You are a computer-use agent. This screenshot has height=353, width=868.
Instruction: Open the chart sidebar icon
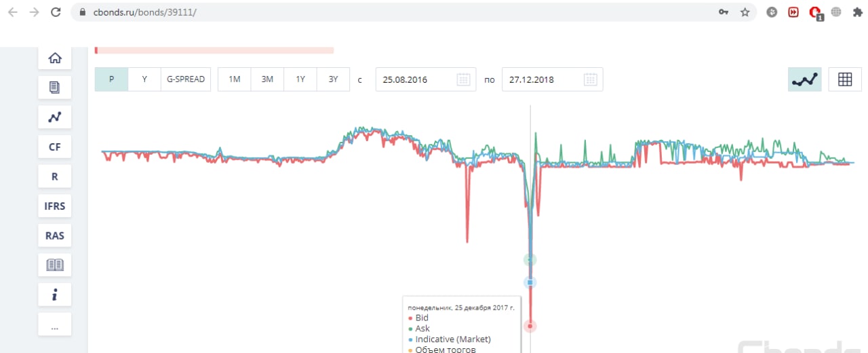(54, 117)
